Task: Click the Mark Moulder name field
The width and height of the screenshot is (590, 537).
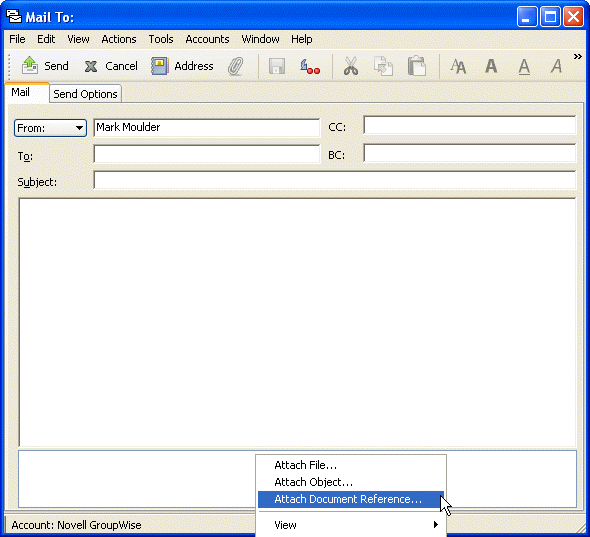Action: [x=207, y=128]
